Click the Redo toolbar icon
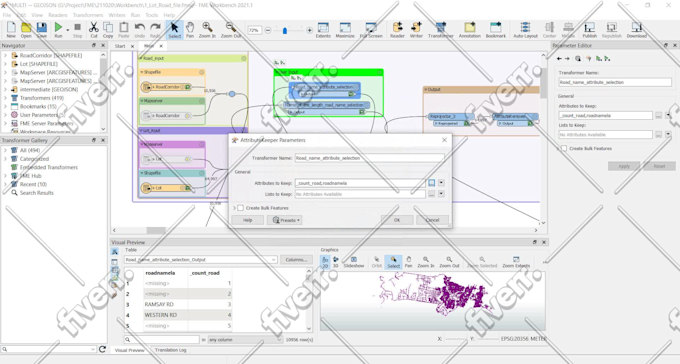 (x=155, y=30)
